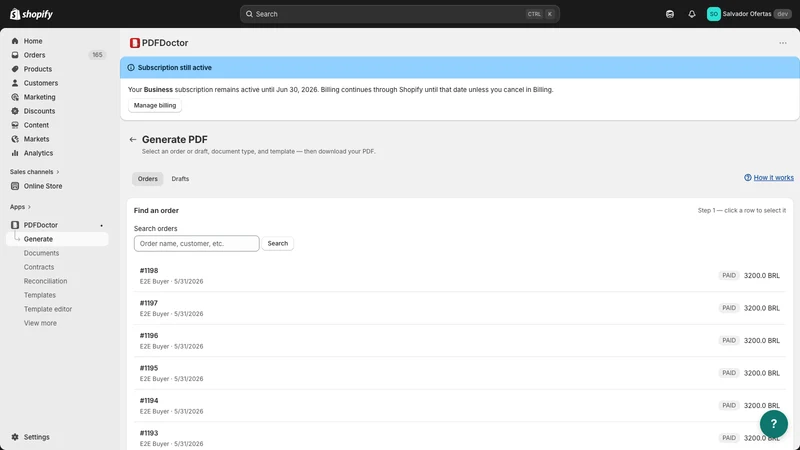
Task: Click the red PDFDoctor logo
Action: (135, 43)
